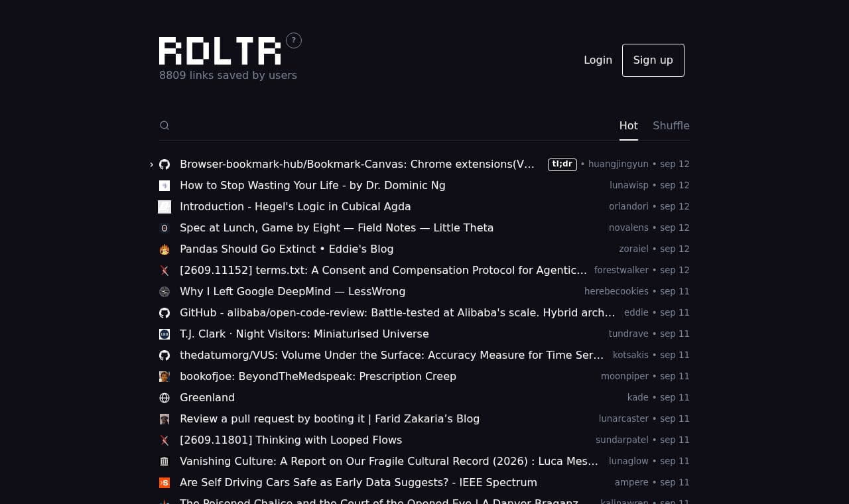Click arXiv favicon beside Thinking with Looped Flows

(164, 440)
